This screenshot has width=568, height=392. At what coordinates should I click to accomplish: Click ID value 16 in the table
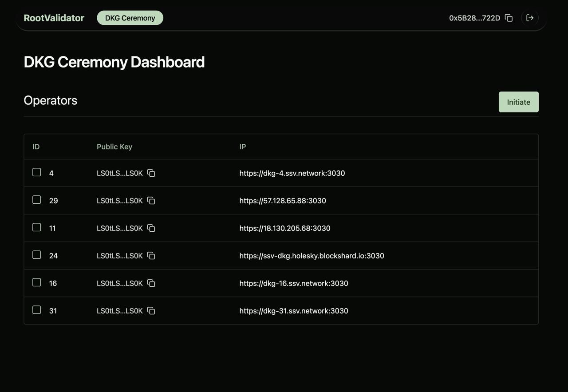(x=53, y=283)
